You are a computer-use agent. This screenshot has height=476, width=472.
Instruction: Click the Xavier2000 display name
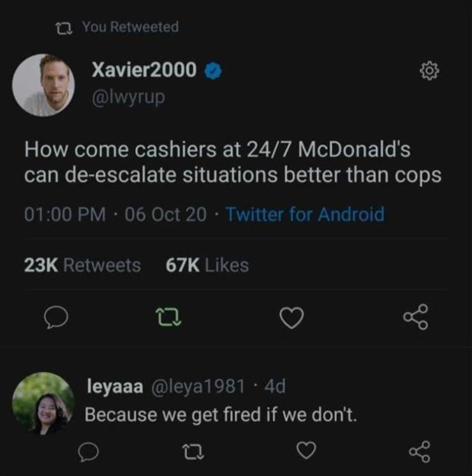pyautogui.click(x=144, y=70)
